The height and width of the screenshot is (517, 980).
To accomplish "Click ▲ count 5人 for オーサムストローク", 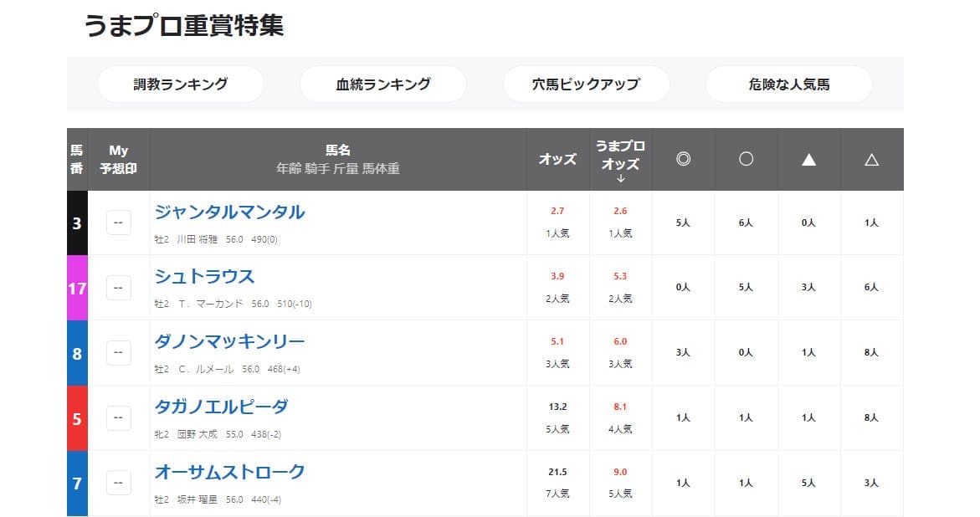I will click(808, 483).
